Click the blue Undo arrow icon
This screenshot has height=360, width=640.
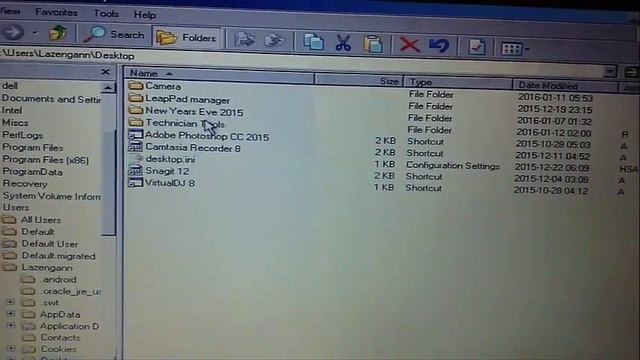click(439, 46)
